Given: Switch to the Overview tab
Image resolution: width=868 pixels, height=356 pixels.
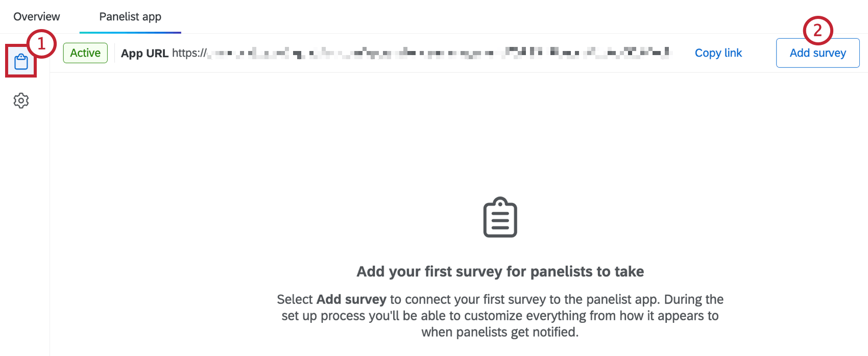Looking at the screenshot, I should point(36,16).
